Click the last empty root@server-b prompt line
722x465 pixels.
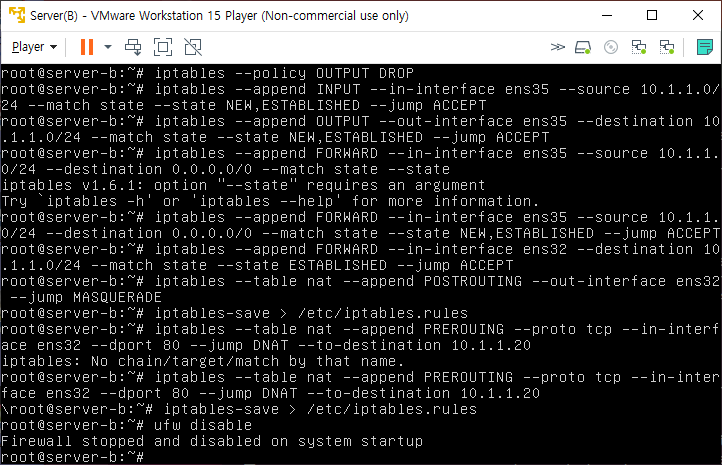coord(73,457)
